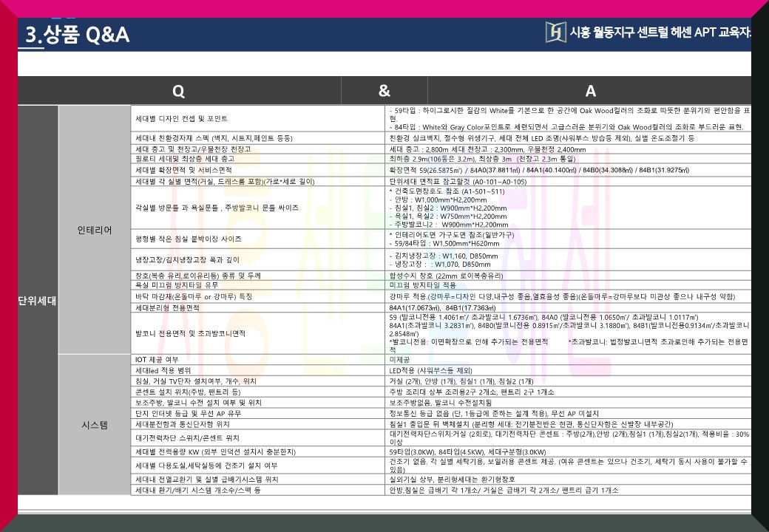Click answer '세대 층고 : 2,800m 세대 천장고'
The image size is (769, 532).
click(487, 149)
